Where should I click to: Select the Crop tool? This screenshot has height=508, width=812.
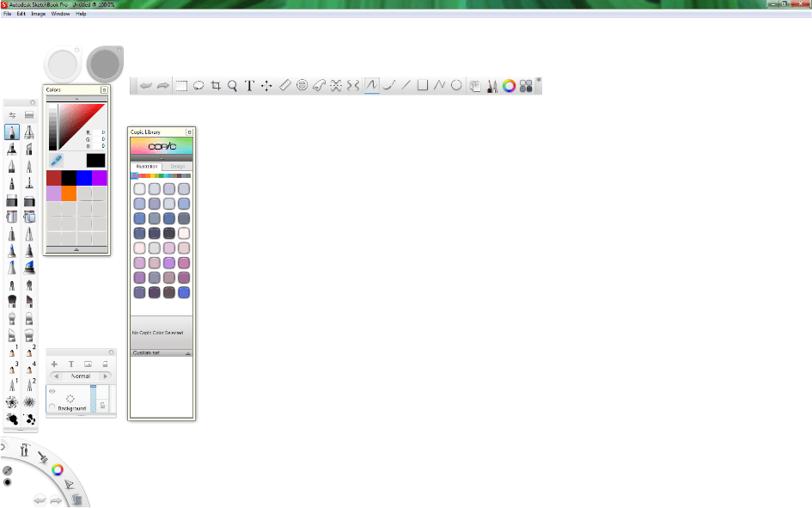point(217,85)
